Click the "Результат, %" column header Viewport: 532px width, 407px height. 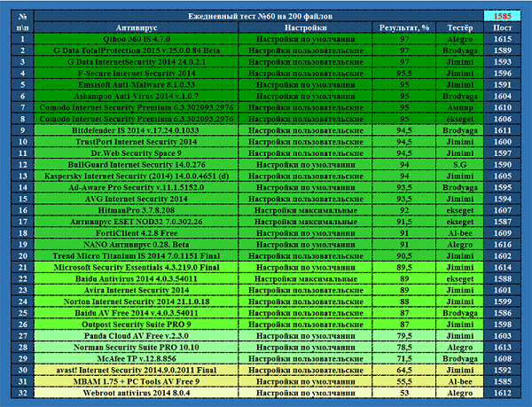[x=404, y=27]
